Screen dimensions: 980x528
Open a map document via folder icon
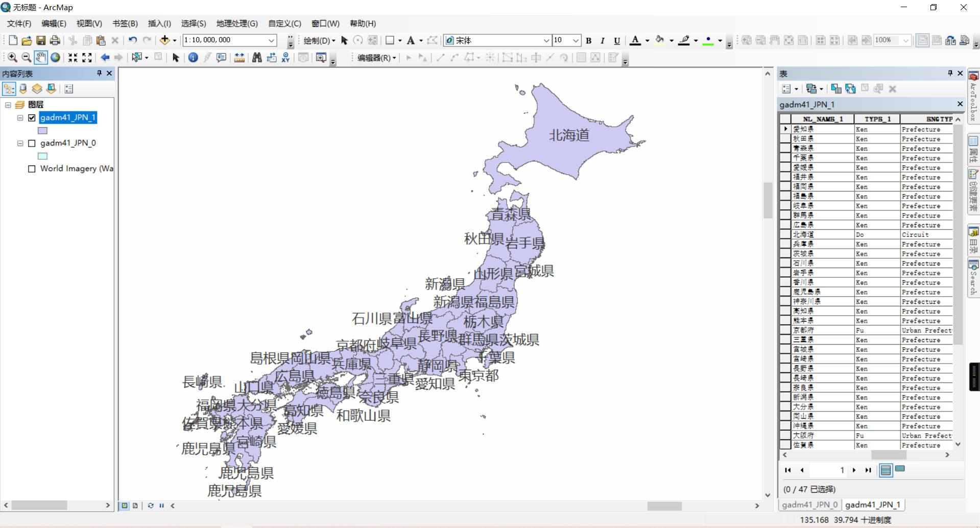(27, 40)
